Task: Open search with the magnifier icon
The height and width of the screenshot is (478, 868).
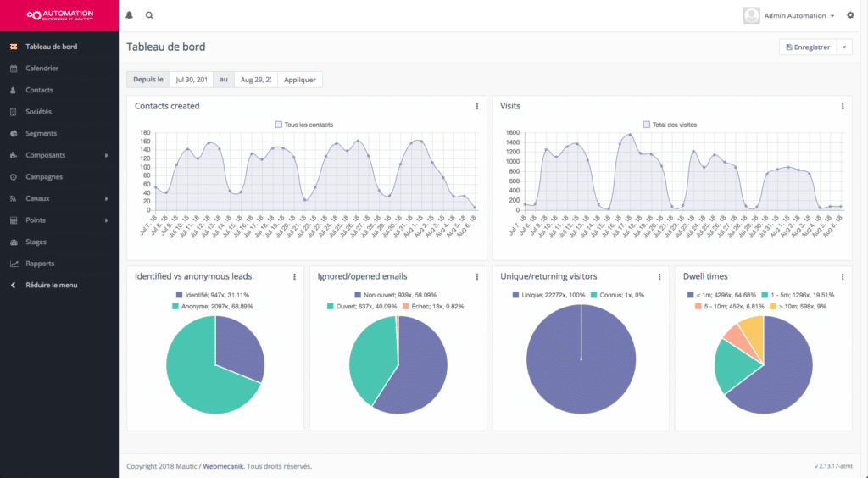Action: (149, 15)
